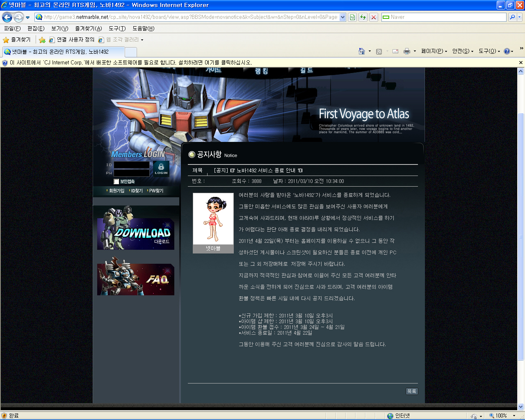Click the browser Forward arrow button

tap(18, 17)
